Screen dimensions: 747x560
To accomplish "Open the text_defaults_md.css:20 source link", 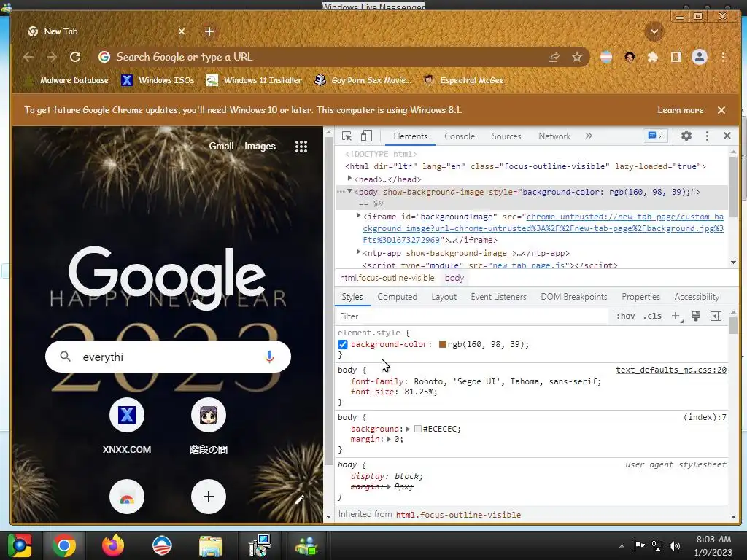I will pos(671,370).
